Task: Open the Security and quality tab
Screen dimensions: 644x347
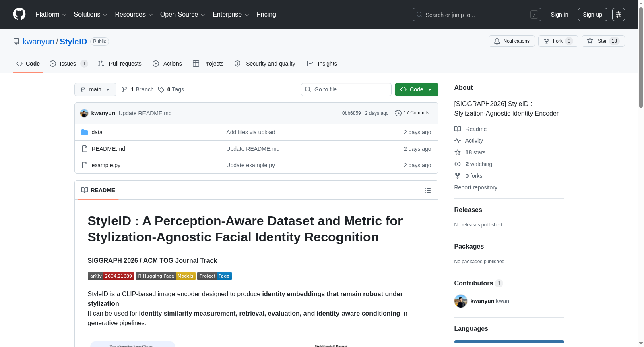Action: 265,64
